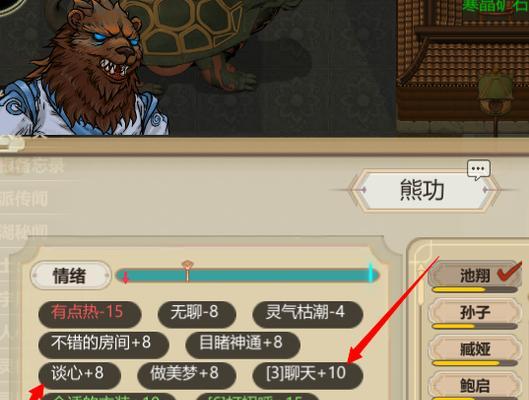Click the bear character portrait

[x=83, y=69]
